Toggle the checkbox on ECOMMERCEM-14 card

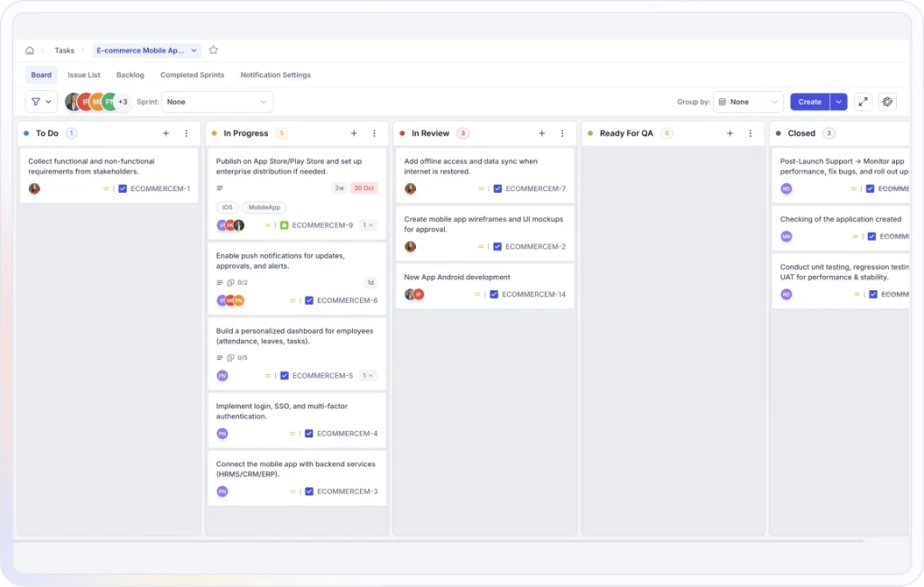pyautogui.click(x=496, y=293)
